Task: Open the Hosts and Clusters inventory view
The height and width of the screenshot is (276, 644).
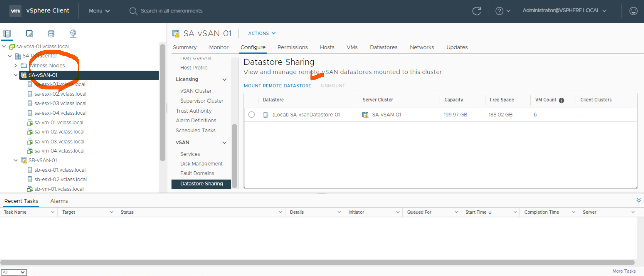Action: coord(7,33)
